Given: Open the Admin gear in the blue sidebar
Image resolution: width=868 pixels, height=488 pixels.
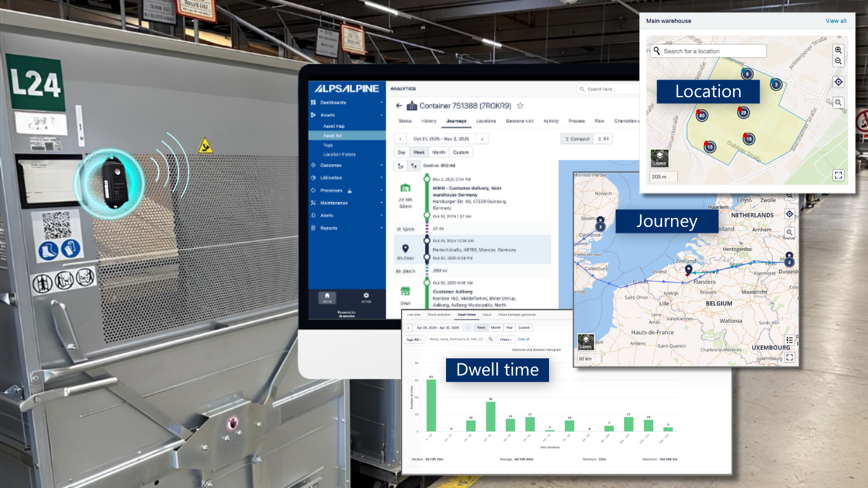Looking at the screenshot, I should (x=366, y=297).
